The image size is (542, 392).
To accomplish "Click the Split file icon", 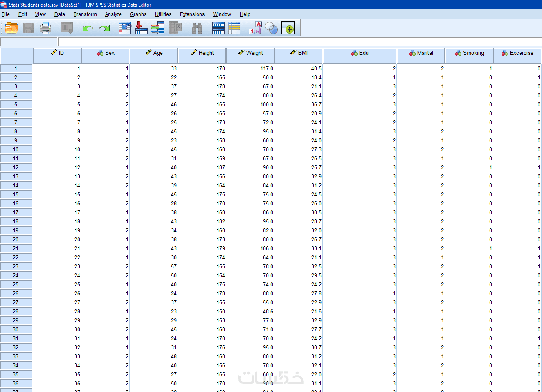I will [218, 28].
